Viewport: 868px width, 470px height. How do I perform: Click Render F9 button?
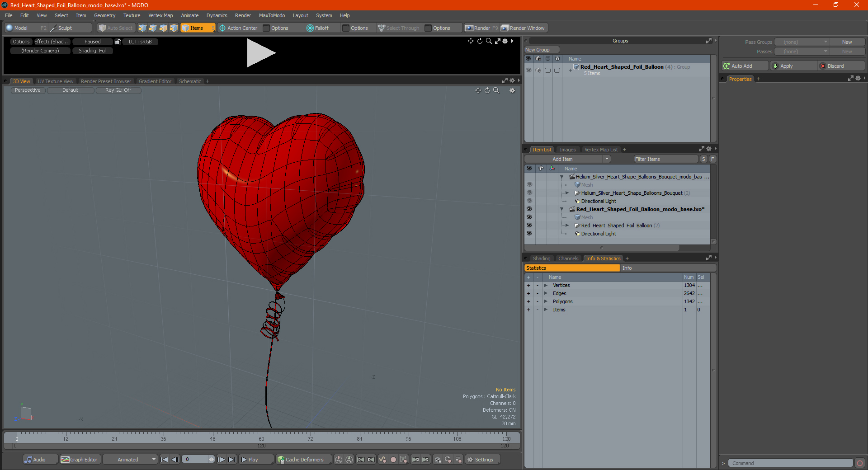(x=481, y=28)
